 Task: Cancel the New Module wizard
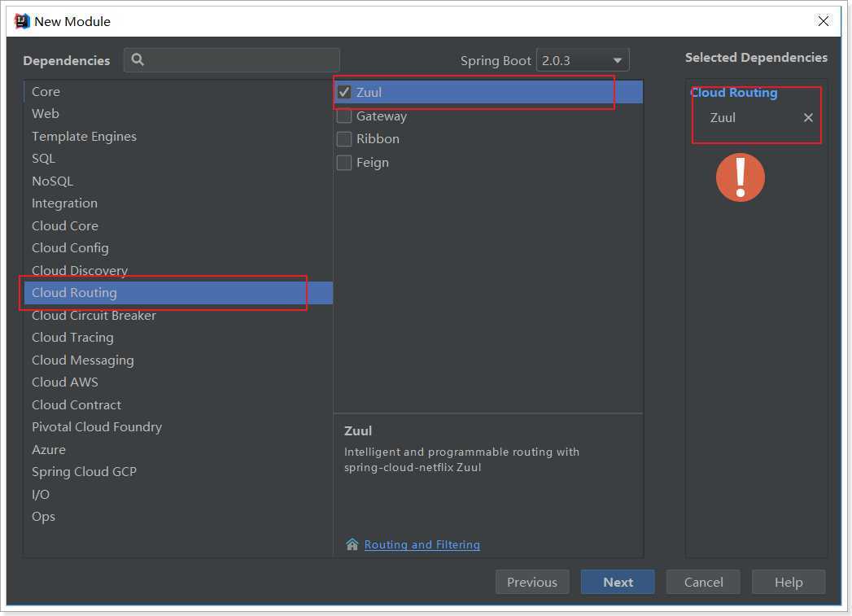(x=703, y=582)
